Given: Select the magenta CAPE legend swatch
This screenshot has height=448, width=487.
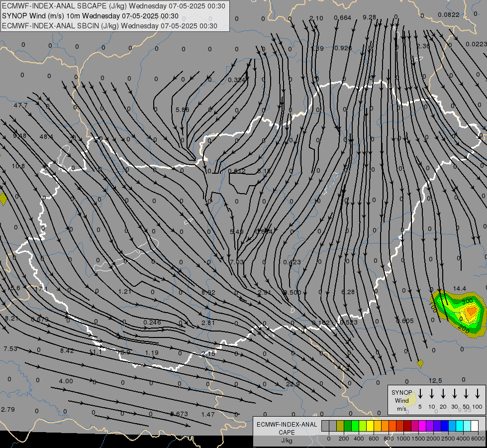Looking at the screenshot, I should (422, 426).
